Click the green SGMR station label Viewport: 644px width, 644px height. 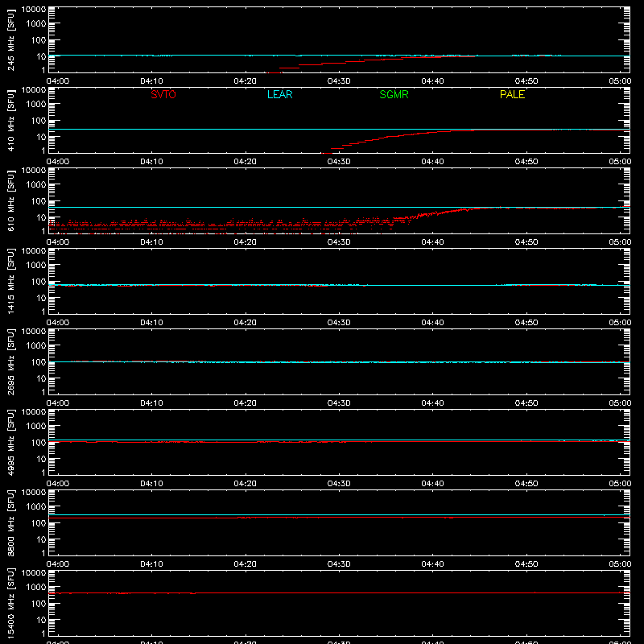coord(394,94)
